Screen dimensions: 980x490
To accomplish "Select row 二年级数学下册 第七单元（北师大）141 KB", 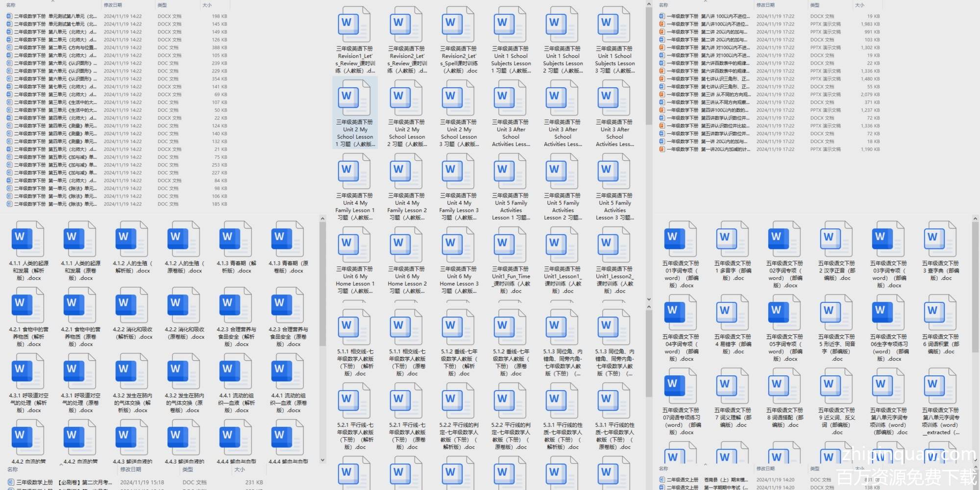I will click(x=117, y=87).
